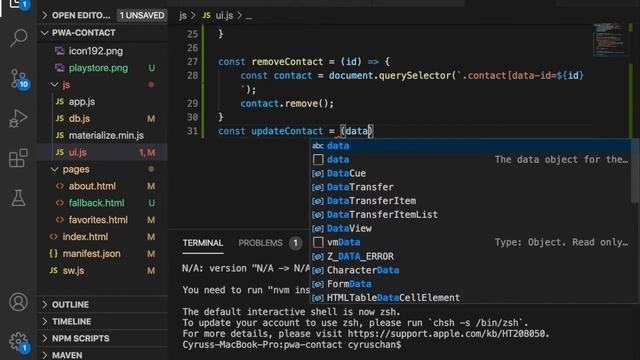Click line number 27 in gutter

[192, 62]
